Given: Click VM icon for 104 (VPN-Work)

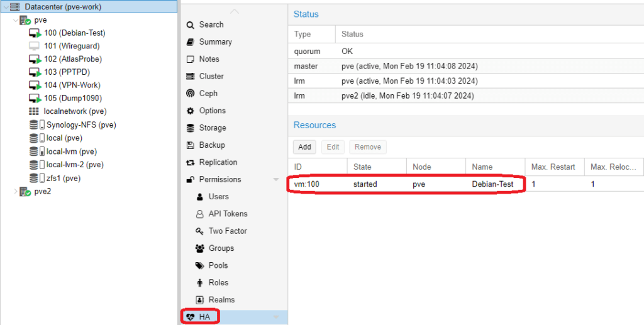Looking at the screenshot, I should point(35,85).
